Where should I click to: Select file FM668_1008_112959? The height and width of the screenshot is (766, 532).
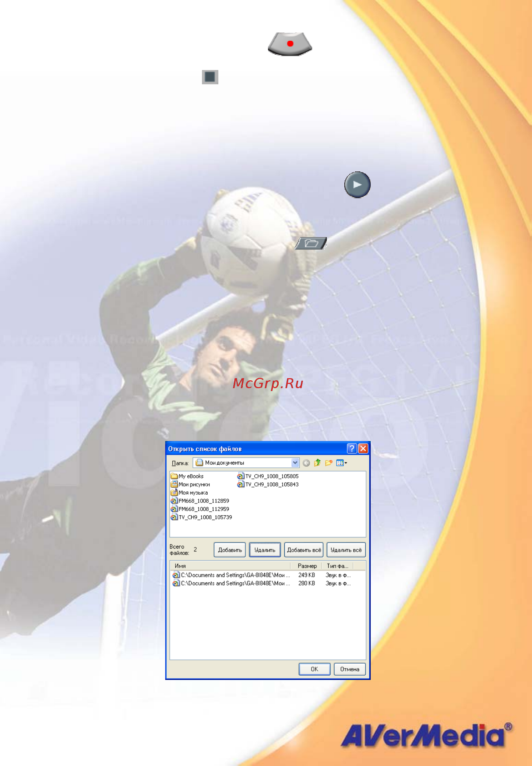pos(200,509)
